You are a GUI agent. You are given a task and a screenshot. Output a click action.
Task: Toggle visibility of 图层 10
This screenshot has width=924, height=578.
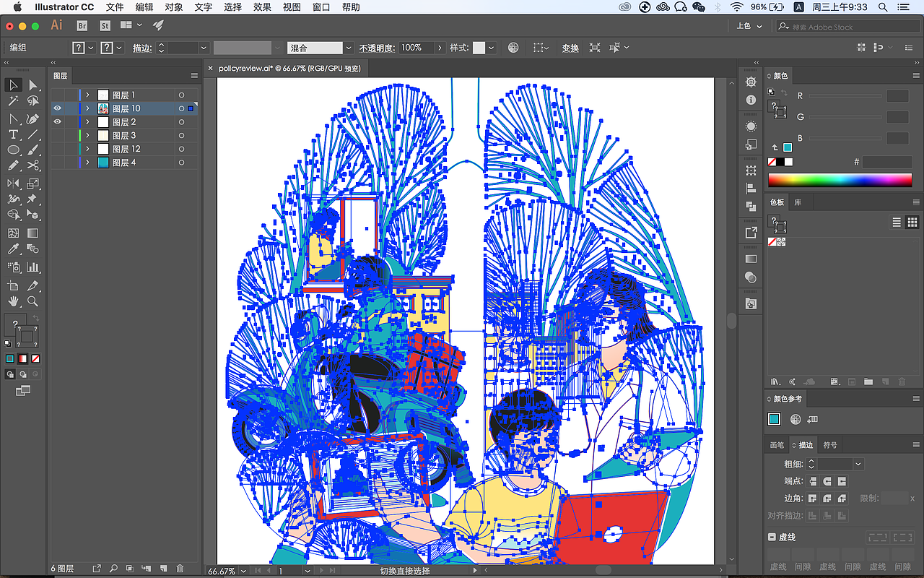coord(57,108)
